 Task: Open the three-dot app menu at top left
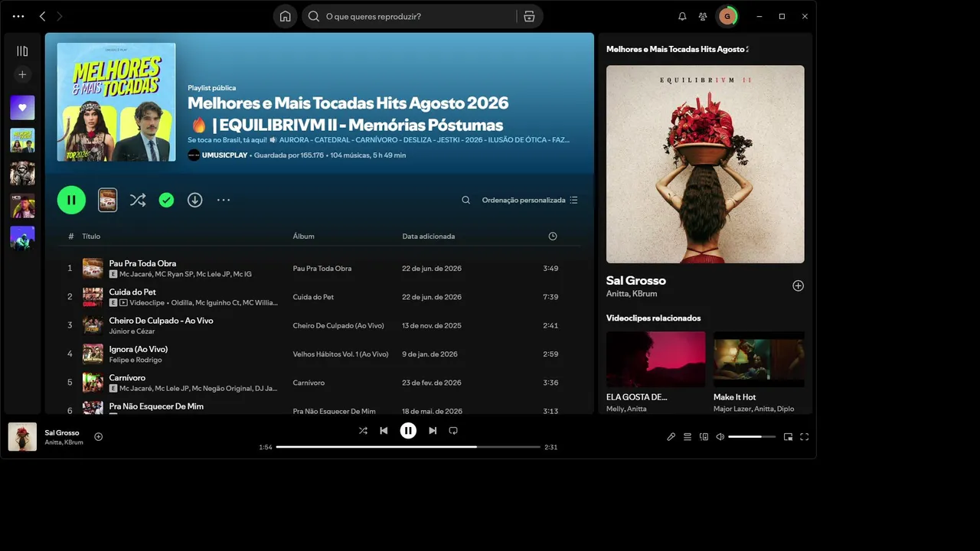[x=18, y=16]
